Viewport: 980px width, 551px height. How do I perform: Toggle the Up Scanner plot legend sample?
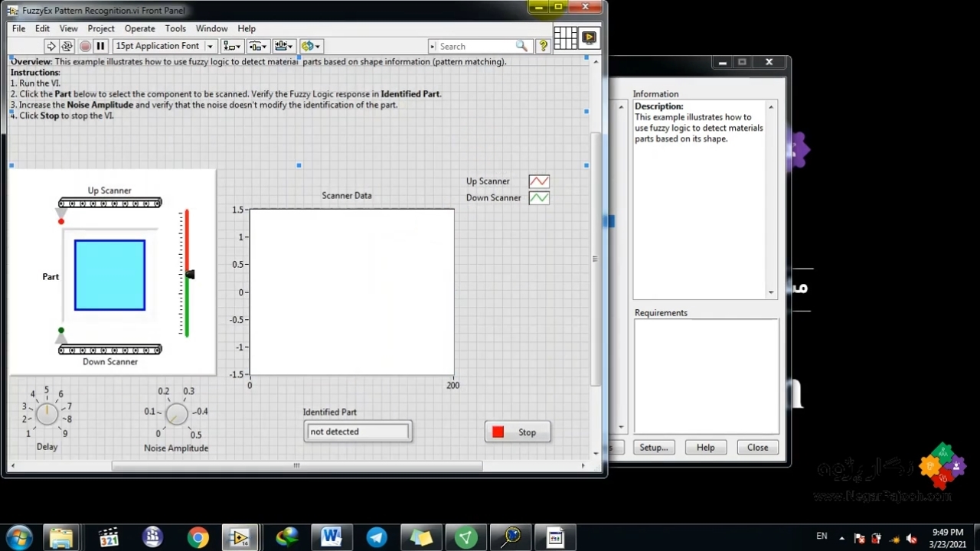538,181
